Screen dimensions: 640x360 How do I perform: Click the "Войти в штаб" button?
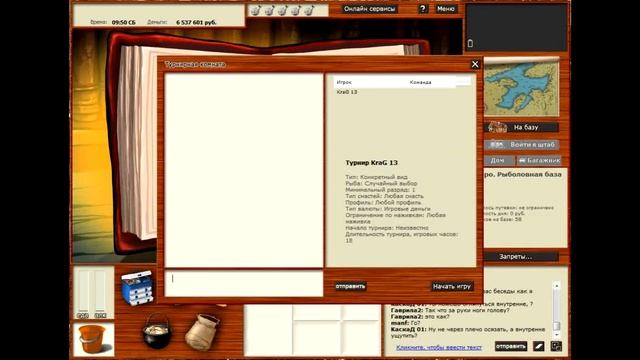[522, 144]
